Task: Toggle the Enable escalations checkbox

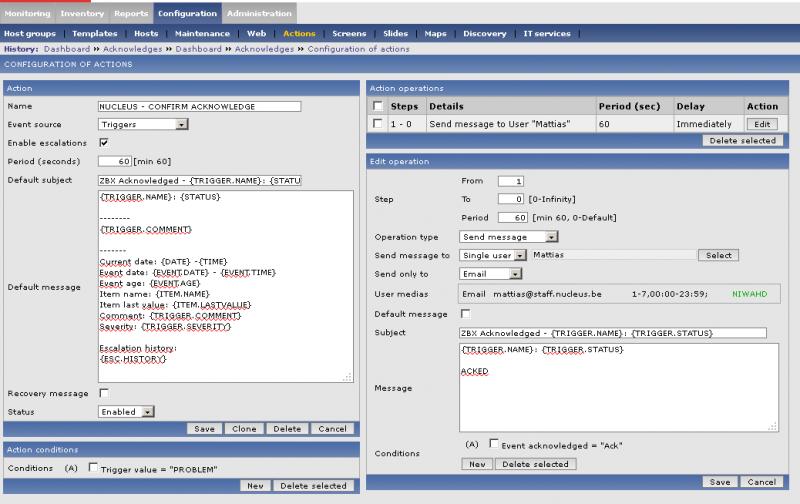Action: [x=104, y=143]
